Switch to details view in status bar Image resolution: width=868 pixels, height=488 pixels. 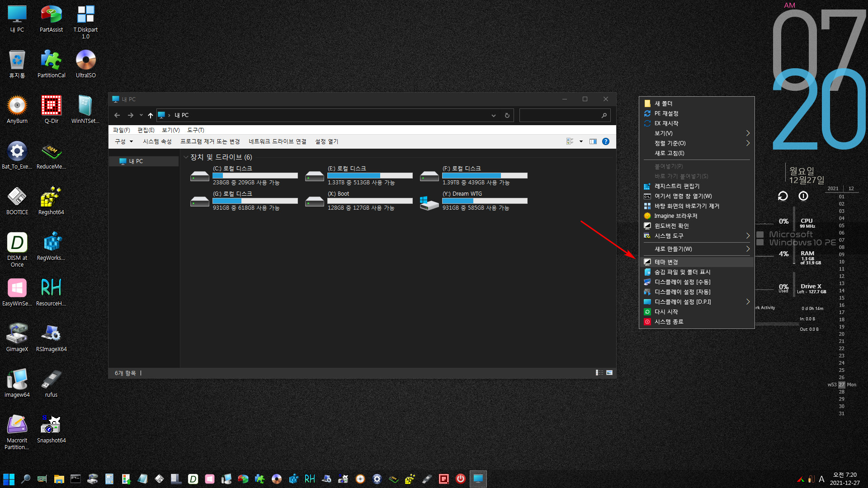click(599, 373)
